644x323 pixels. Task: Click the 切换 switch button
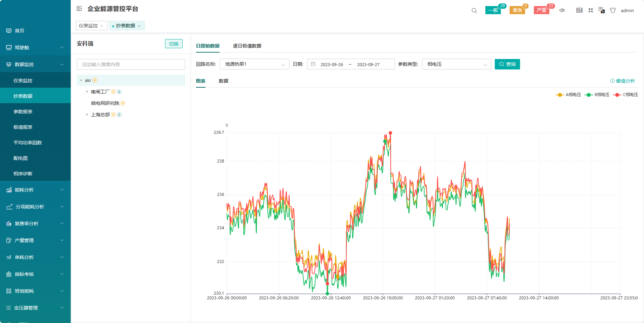(x=173, y=44)
